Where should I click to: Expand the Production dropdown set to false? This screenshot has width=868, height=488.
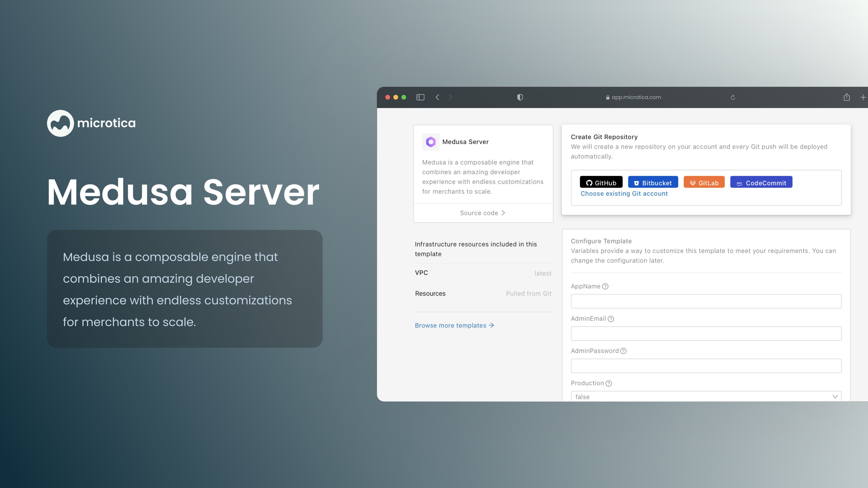706,396
